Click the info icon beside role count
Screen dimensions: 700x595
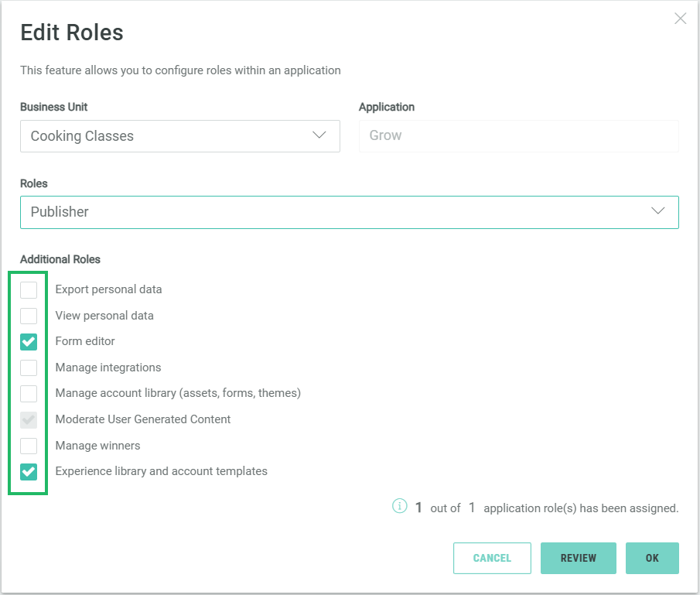[x=399, y=507]
